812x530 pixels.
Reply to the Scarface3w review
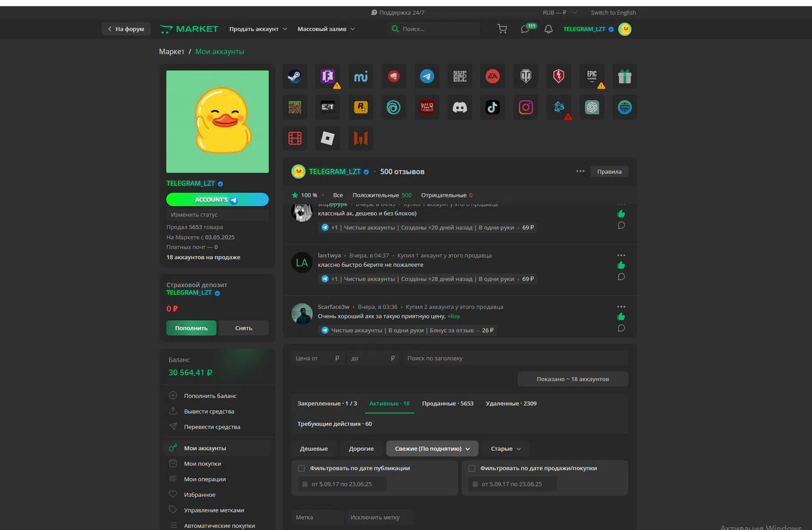(x=621, y=328)
